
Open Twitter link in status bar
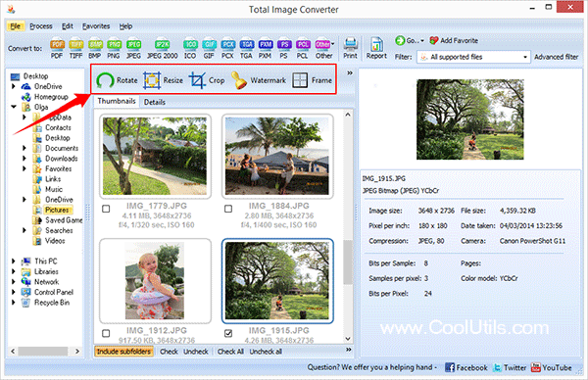[510, 367]
